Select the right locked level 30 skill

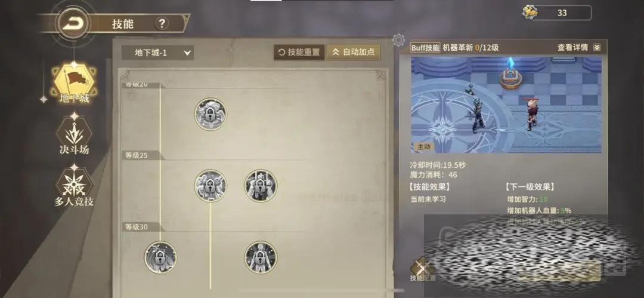click(x=261, y=257)
